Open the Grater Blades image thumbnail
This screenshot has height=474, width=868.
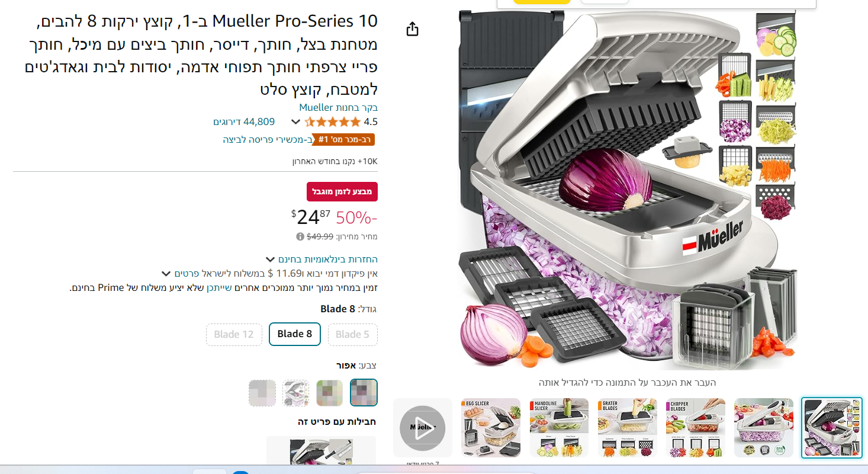(627, 428)
